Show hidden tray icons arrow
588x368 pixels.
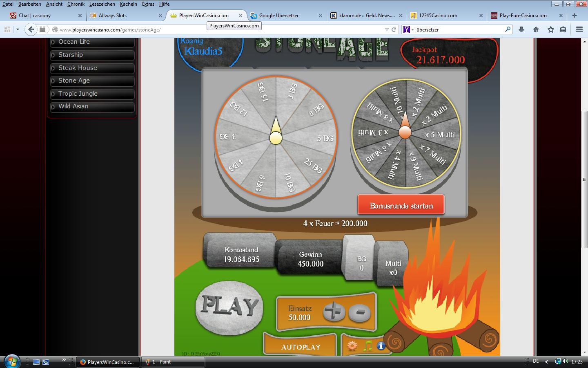pos(547,362)
